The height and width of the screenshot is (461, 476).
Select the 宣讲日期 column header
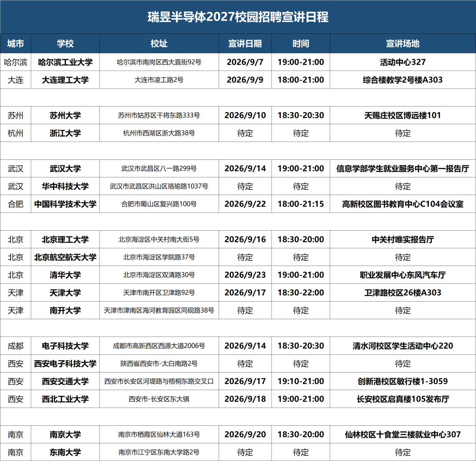[245, 44]
